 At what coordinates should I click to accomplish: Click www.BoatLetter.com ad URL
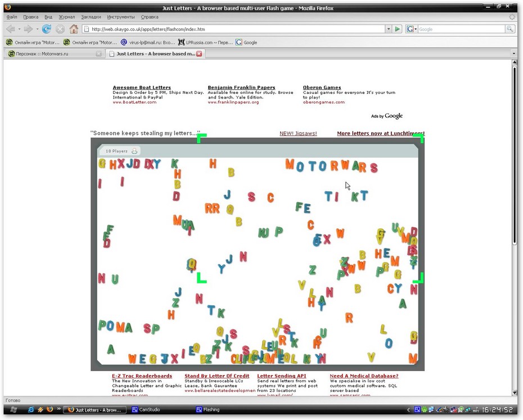click(x=134, y=102)
